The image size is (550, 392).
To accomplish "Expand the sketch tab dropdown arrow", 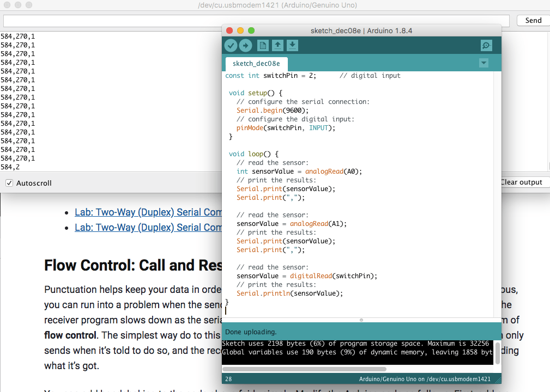I will (x=483, y=63).
